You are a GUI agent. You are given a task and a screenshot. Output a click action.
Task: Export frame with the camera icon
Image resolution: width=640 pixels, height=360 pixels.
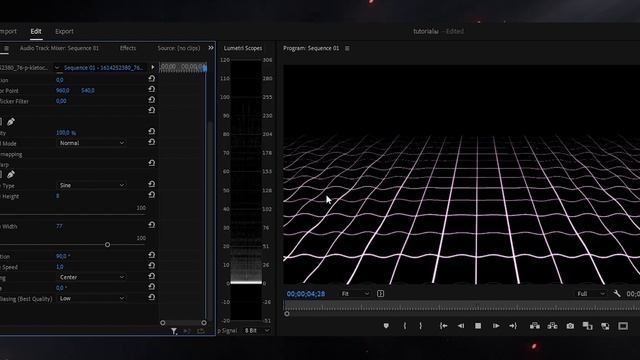coord(570,326)
